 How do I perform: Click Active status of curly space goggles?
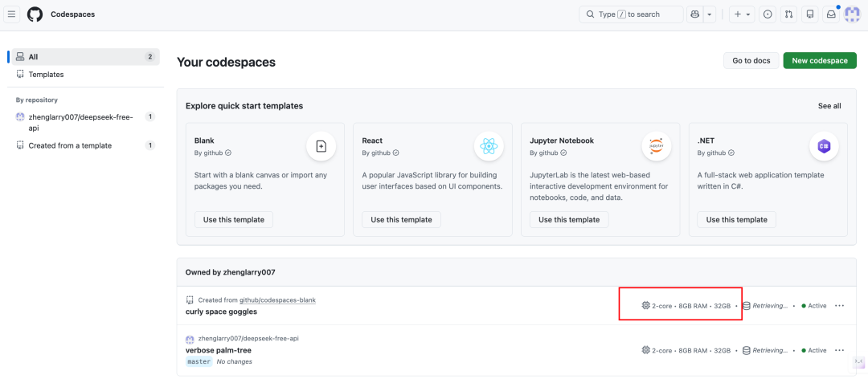[x=813, y=305]
